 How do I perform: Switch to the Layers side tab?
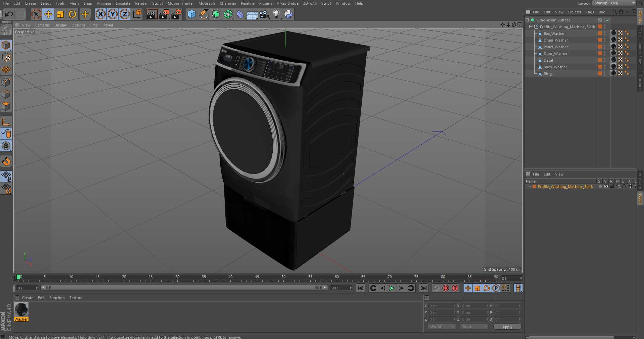pyautogui.click(x=640, y=198)
